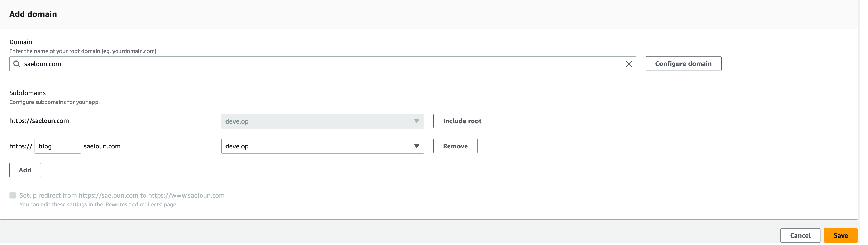The height and width of the screenshot is (245, 868).
Task: Add a new subdomain row
Action: [25, 170]
